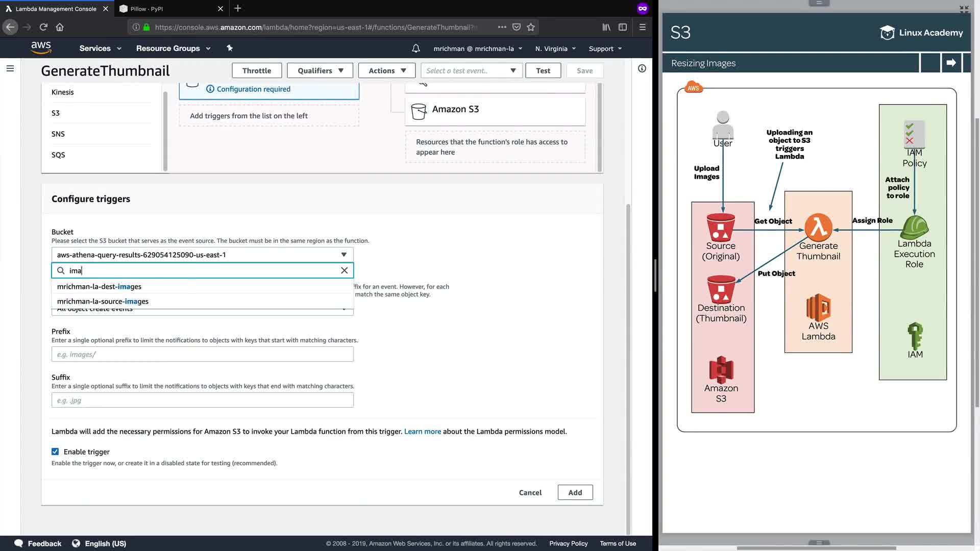Uncheck the Enable trigger checkbox
The image size is (980, 551).
point(55,452)
